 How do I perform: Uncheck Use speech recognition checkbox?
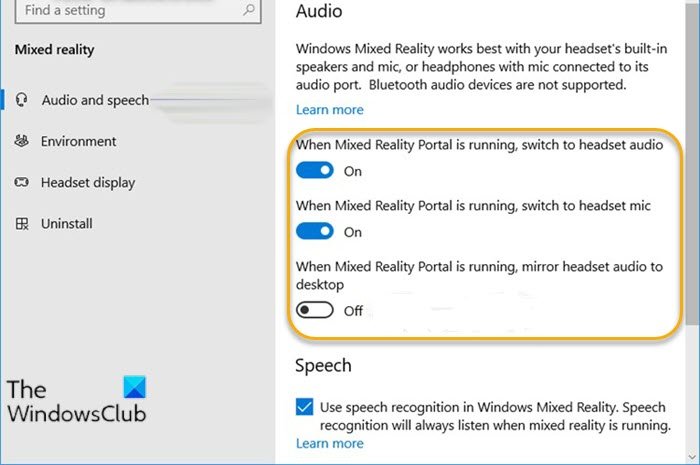304,407
